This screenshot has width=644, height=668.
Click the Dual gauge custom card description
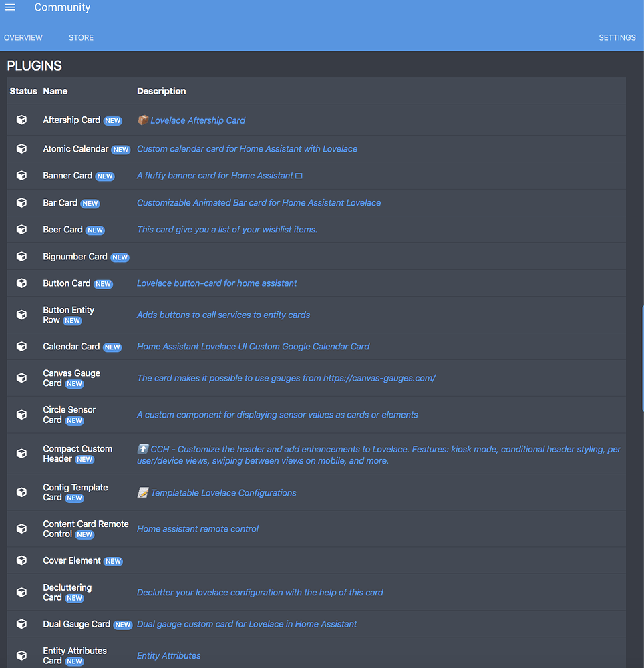pyautogui.click(x=247, y=624)
